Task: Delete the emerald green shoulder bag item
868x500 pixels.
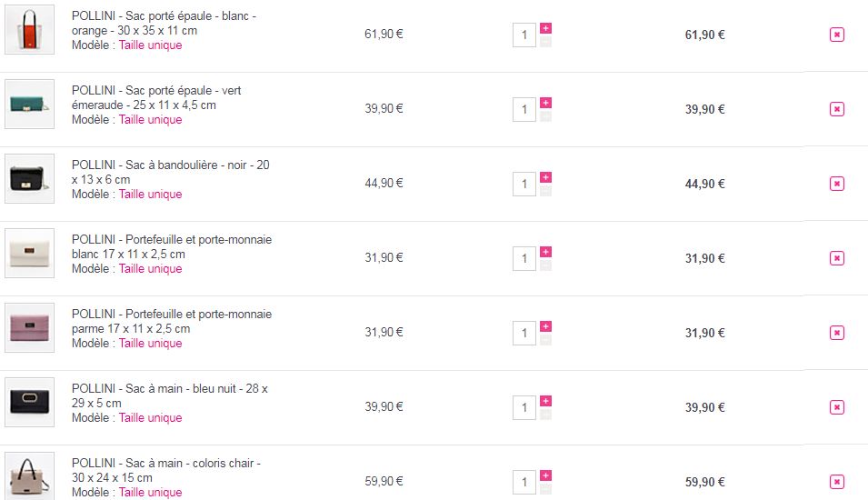Action: (837, 109)
